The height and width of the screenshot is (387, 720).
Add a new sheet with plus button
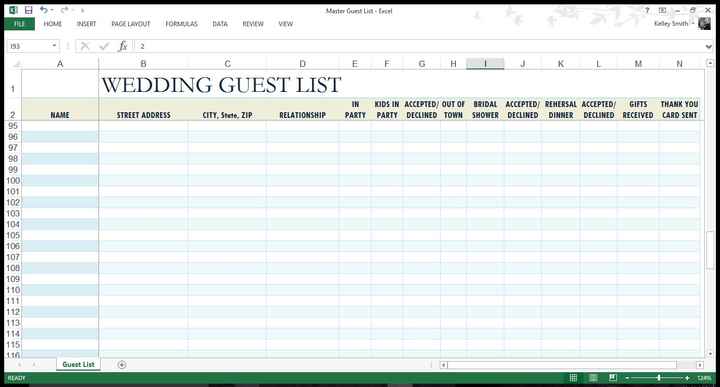point(122,365)
